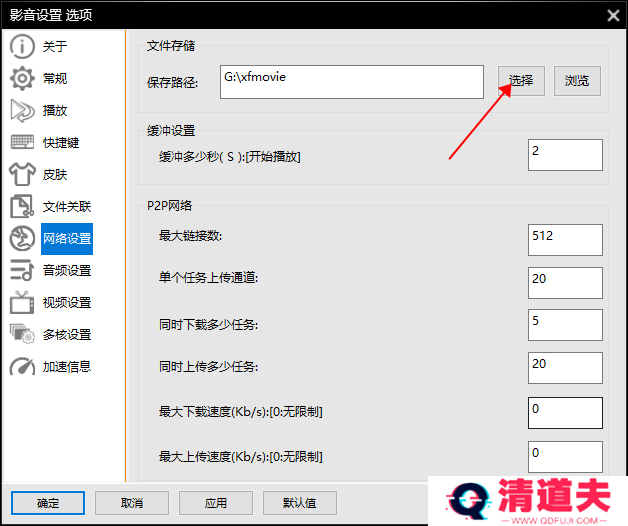
Task: Click the 浏览 browse button
Action: [x=577, y=81]
